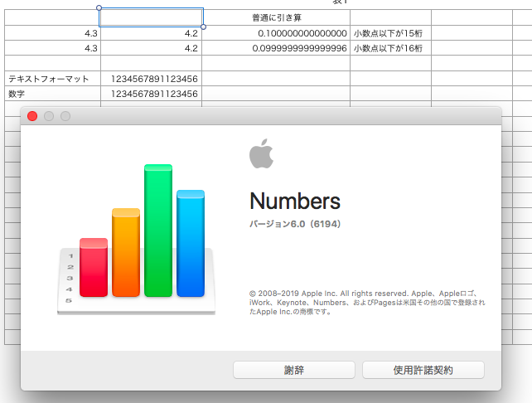Select the テキストフォーマット cell
Image resolution: width=532 pixels, height=403 pixels.
pyautogui.click(x=52, y=79)
